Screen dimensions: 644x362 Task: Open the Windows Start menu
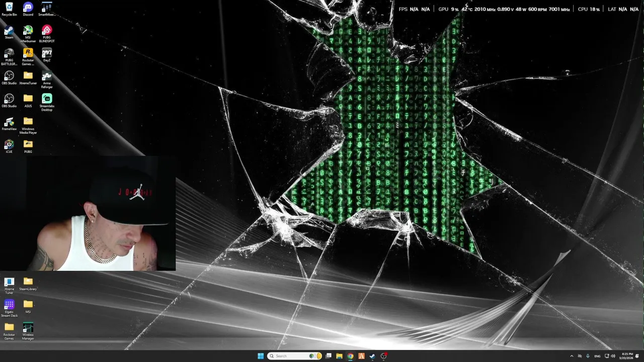261,356
